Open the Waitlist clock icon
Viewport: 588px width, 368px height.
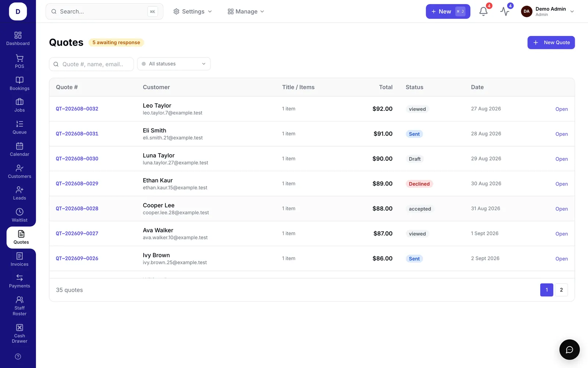click(19, 212)
